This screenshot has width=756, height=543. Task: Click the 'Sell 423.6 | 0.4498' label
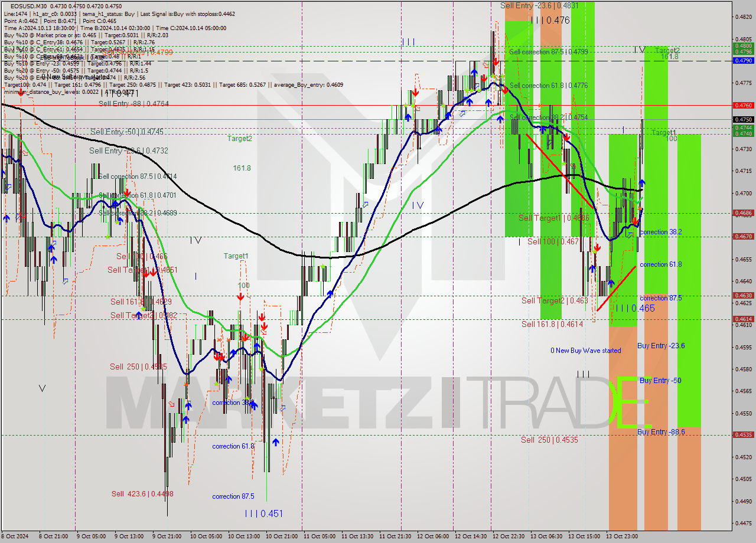[142, 494]
